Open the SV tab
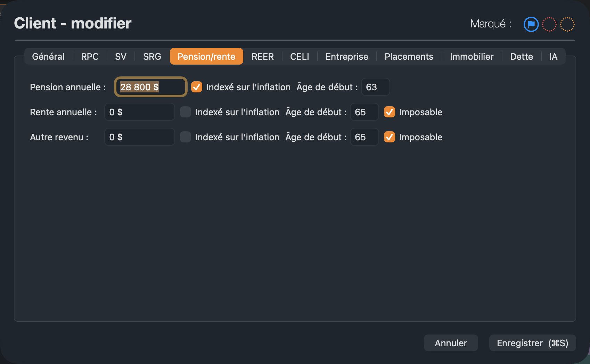The height and width of the screenshot is (364, 590). [x=121, y=56]
